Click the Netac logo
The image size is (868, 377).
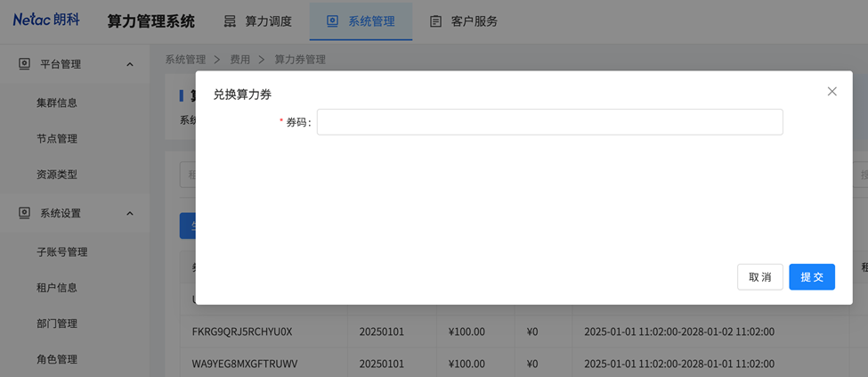click(x=46, y=20)
